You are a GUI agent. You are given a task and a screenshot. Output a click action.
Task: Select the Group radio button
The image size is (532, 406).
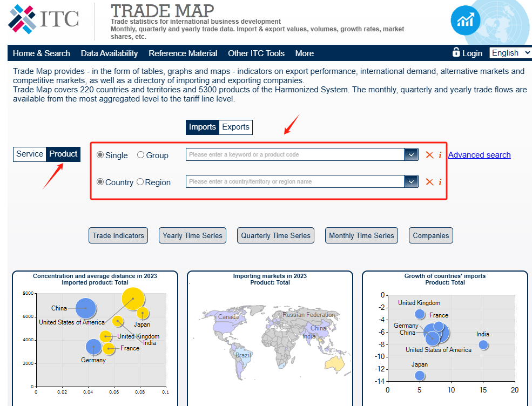point(141,155)
